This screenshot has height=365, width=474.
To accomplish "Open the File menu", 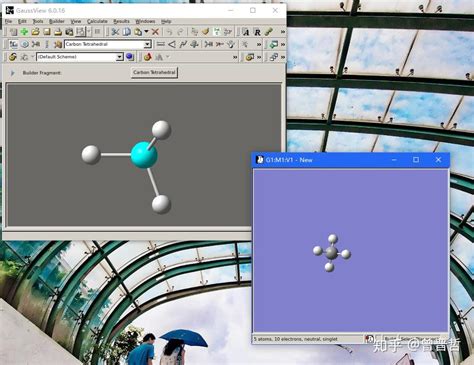I will (8, 21).
